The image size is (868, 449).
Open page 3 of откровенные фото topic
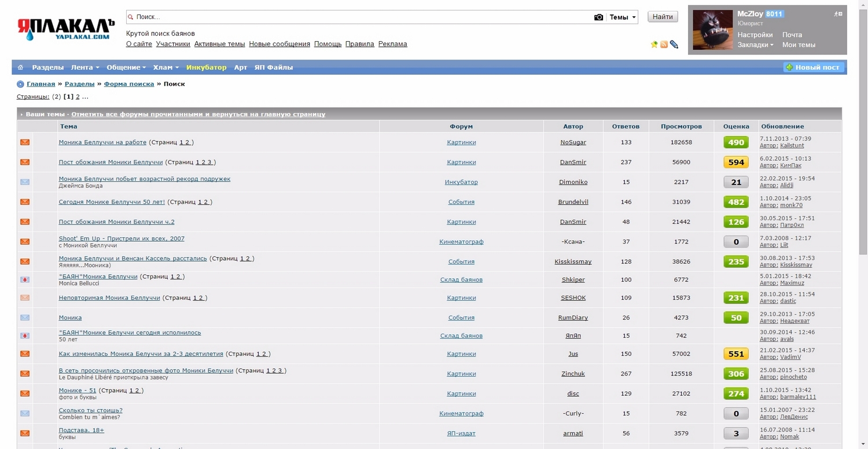[x=281, y=370]
